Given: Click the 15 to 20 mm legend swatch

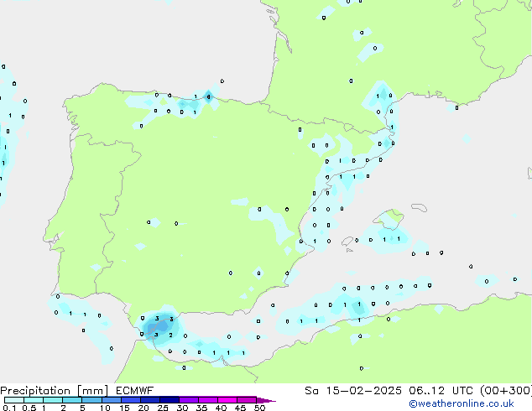Looking at the screenshot, I should point(131,400).
